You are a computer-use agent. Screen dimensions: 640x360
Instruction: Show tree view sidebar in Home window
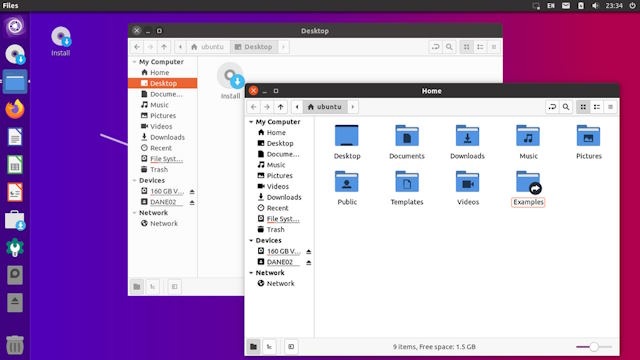(x=269, y=347)
